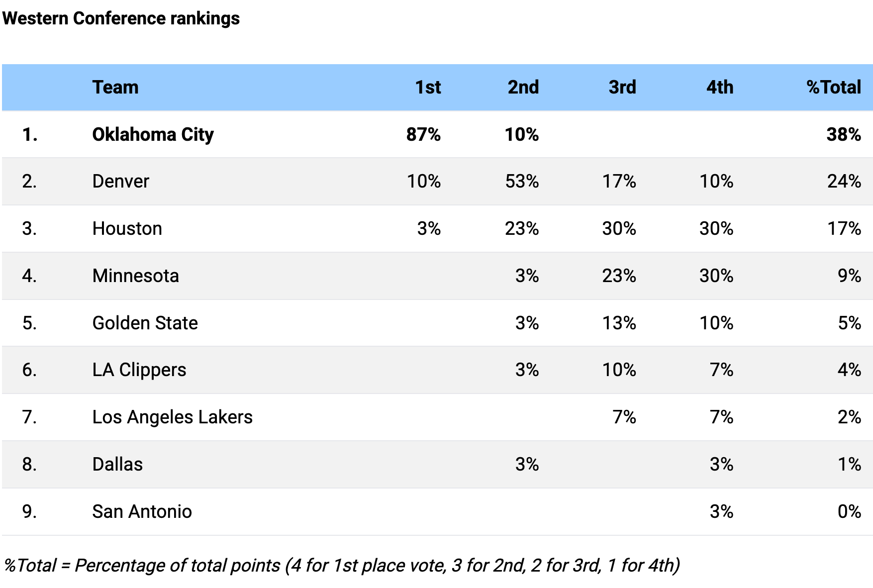The height and width of the screenshot is (588, 873).
Task: Select Oklahoma City's 38% total value
Action: tap(844, 134)
